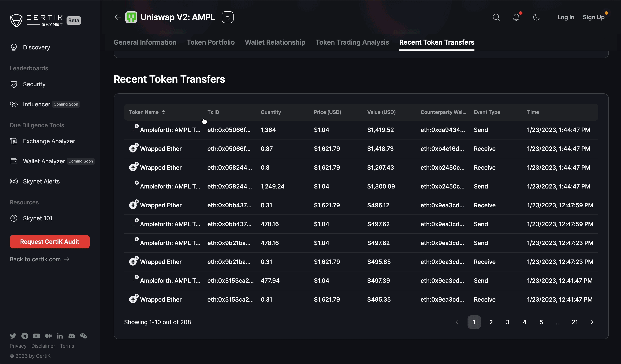Screen dimensions: 621x364
Task: Go back using the left arrow
Action: pyautogui.click(x=118, y=17)
